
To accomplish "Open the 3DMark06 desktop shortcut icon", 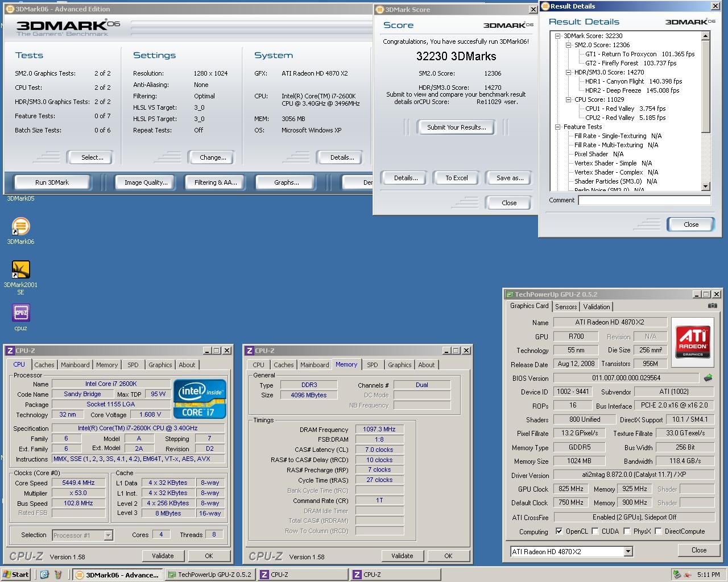I will point(20,226).
